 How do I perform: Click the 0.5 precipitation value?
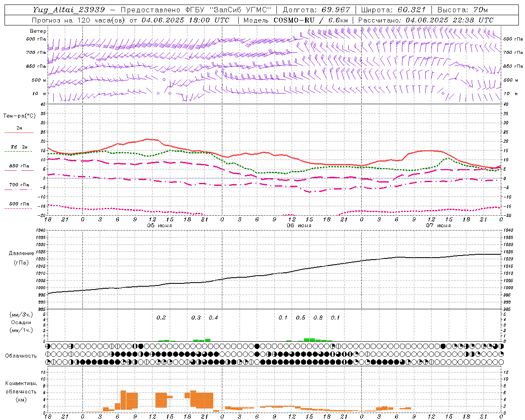(x=301, y=318)
